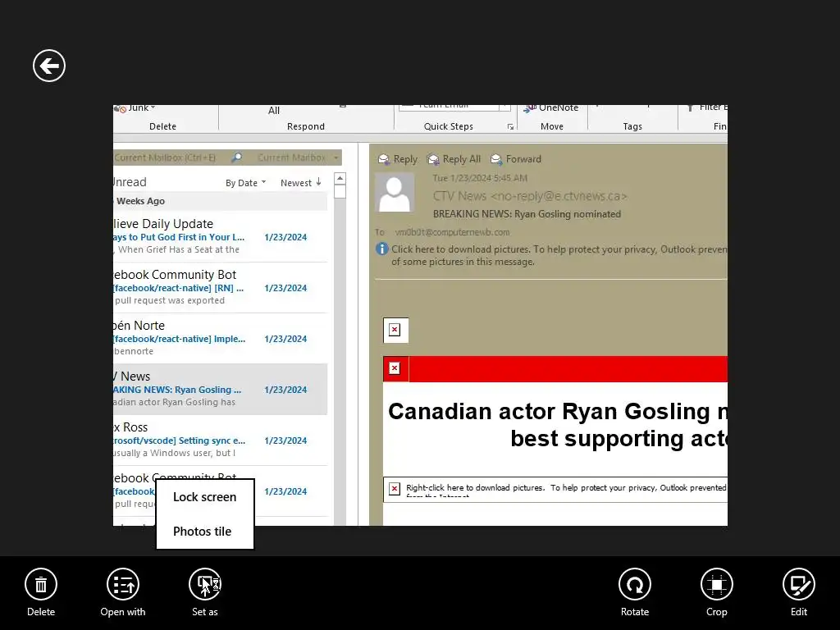Select the Setting sync vscode message
Viewport: 840px width, 630px height.
click(x=220, y=440)
